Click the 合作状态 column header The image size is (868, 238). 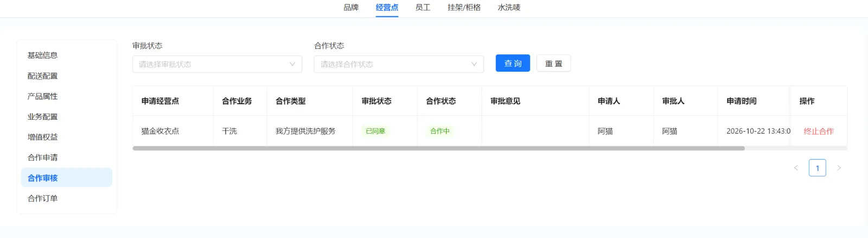coord(449,101)
